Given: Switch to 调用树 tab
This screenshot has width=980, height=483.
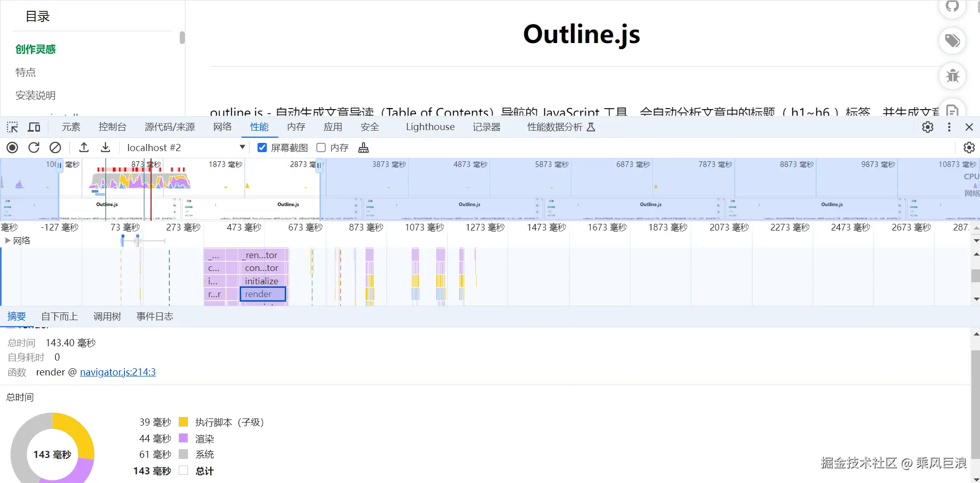Looking at the screenshot, I should click(107, 317).
